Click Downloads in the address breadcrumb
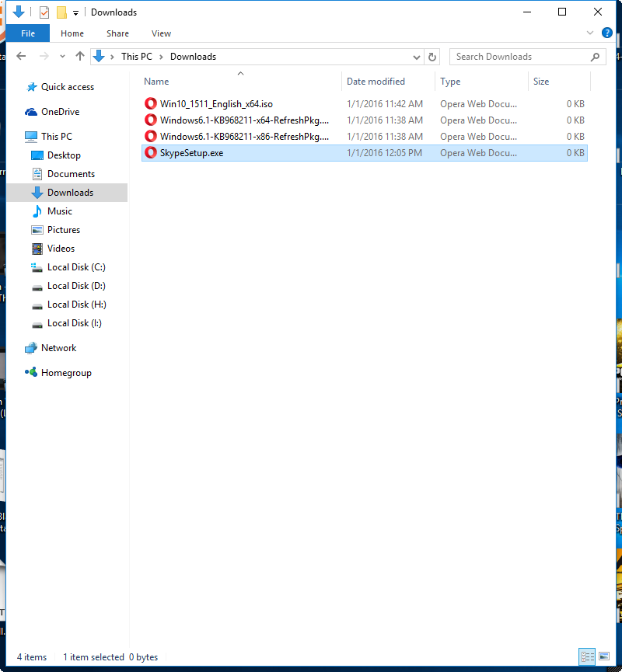This screenshot has width=622, height=672. coord(193,57)
